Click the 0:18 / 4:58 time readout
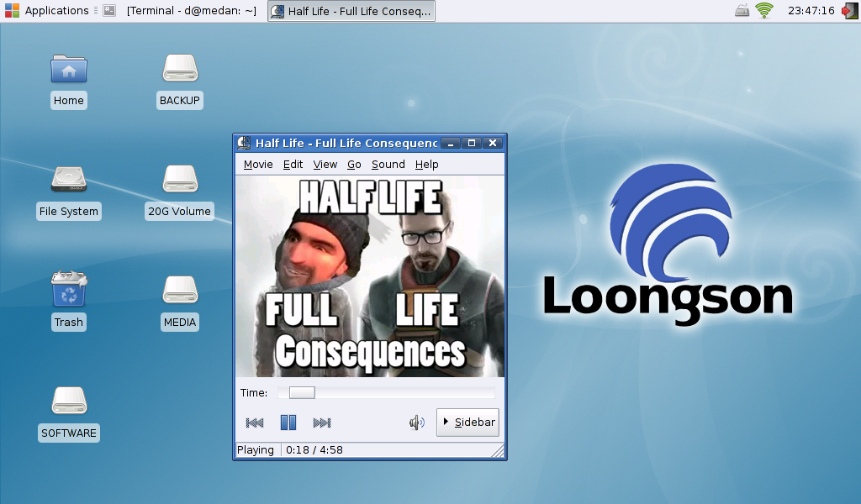861x504 pixels. [x=314, y=450]
